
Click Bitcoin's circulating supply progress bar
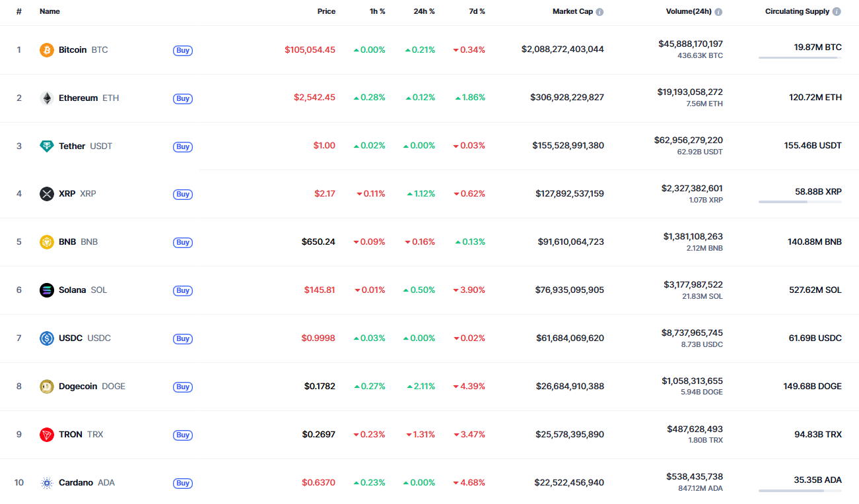point(800,58)
